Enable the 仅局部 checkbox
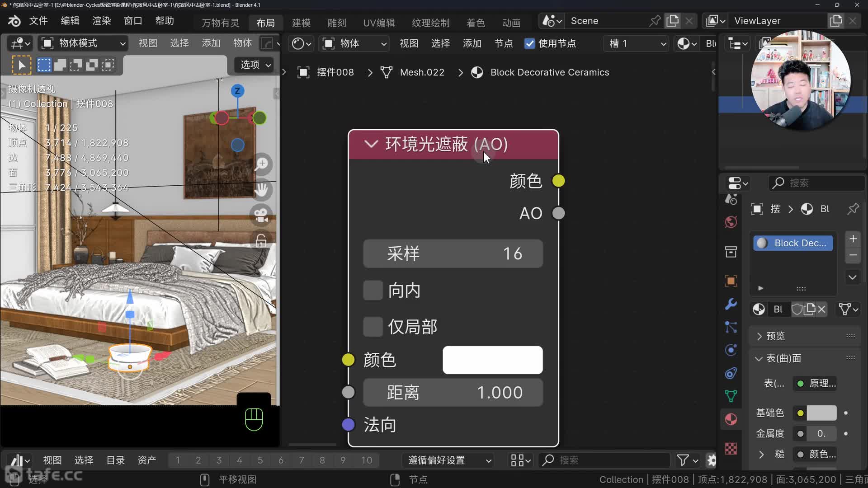Image resolution: width=868 pixels, height=488 pixels. point(373,327)
